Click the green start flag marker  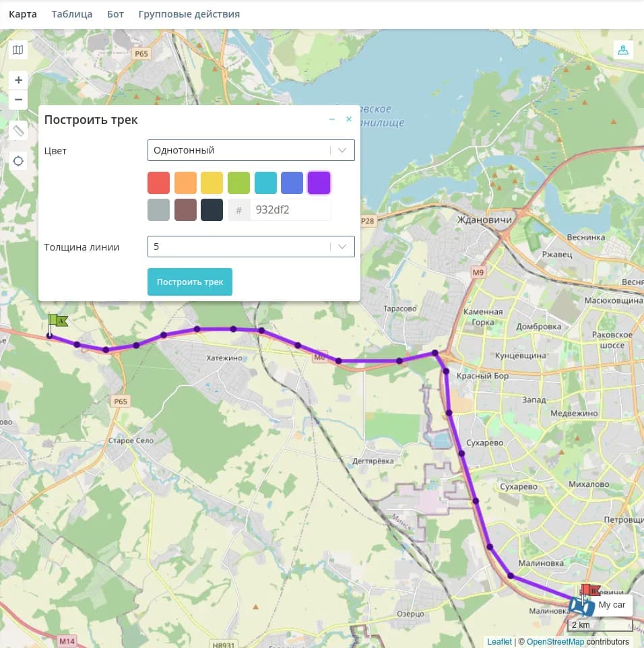57,321
